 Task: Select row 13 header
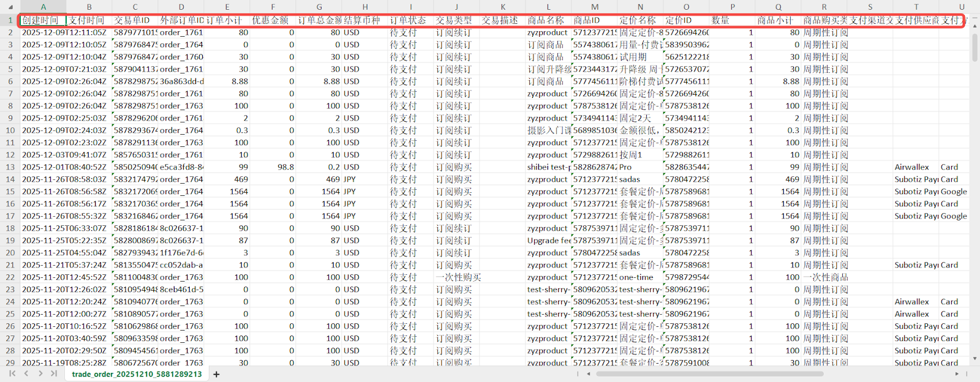pyautogui.click(x=10, y=167)
